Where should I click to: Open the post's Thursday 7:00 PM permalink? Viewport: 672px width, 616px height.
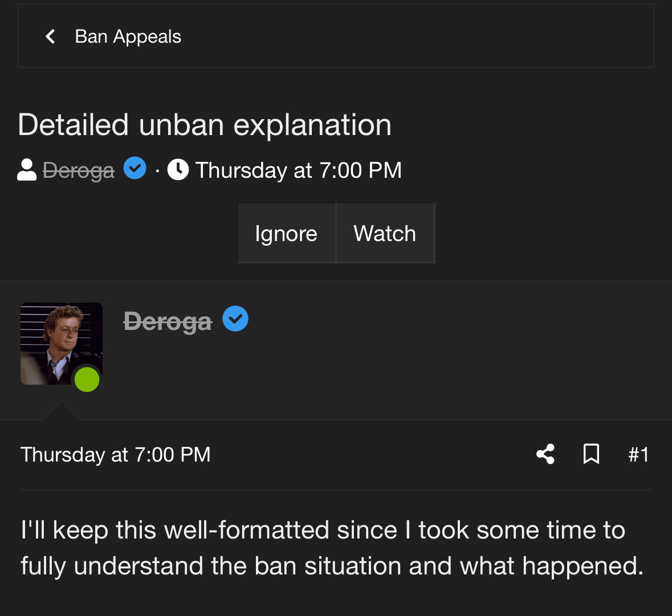click(x=116, y=455)
